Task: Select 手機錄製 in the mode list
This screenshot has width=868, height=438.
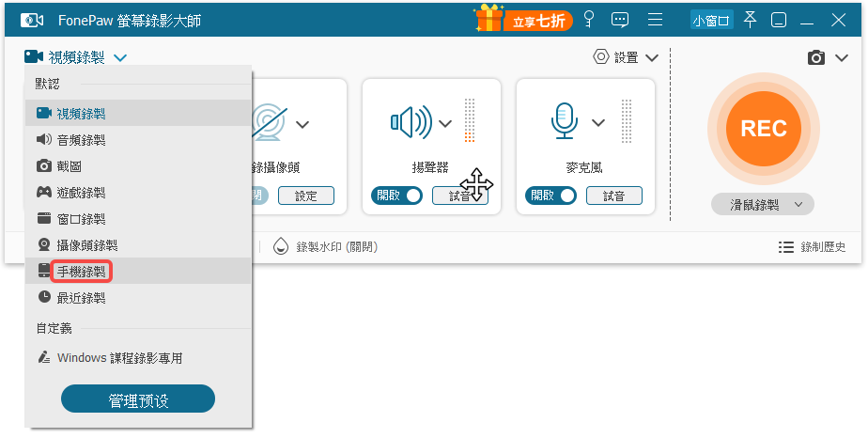Action: click(138, 271)
